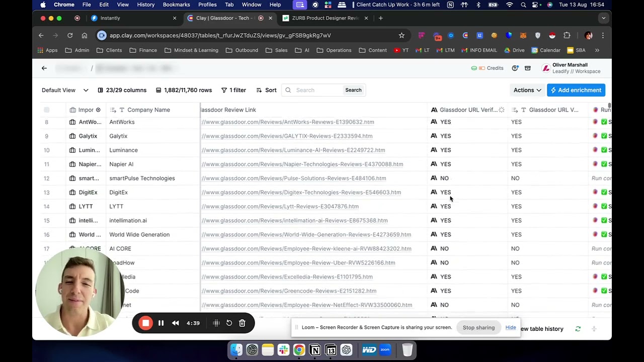
Task: Go to Chrome home page icon
Action: pos(85,36)
